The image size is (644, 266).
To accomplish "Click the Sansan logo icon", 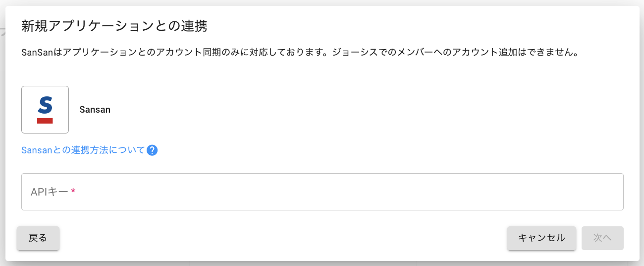I will coord(45,110).
